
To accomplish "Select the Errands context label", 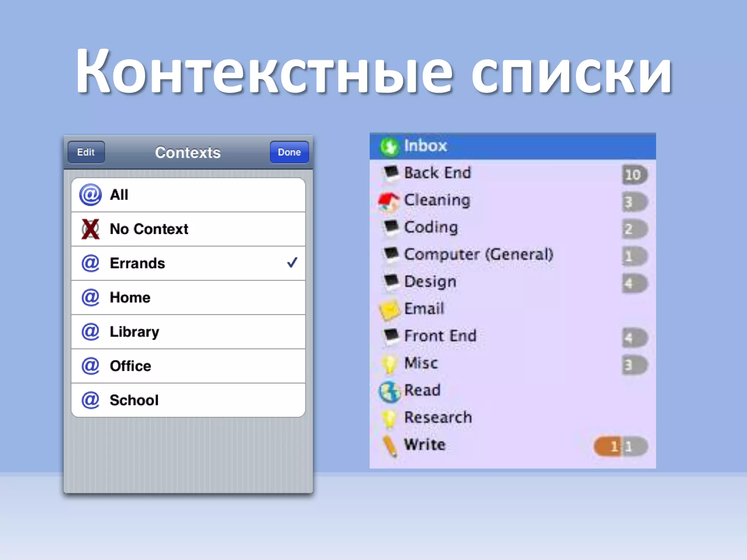I will coord(138,263).
